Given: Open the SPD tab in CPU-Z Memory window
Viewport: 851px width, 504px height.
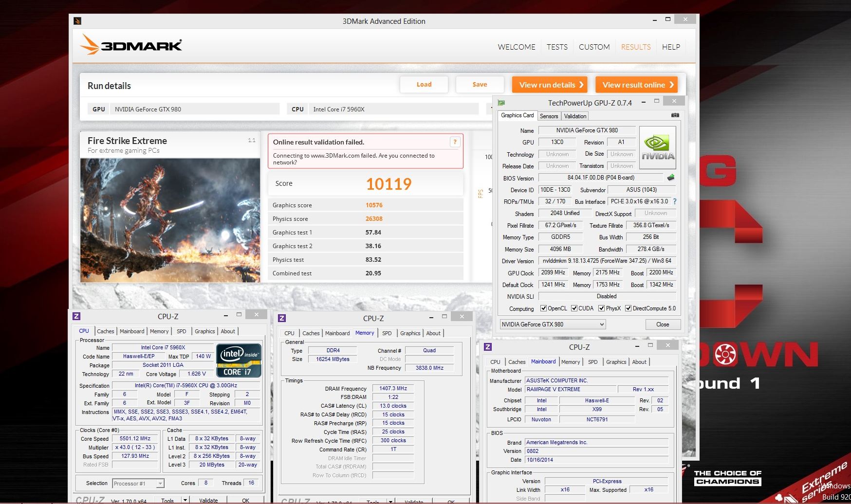Looking at the screenshot, I should coord(387,333).
